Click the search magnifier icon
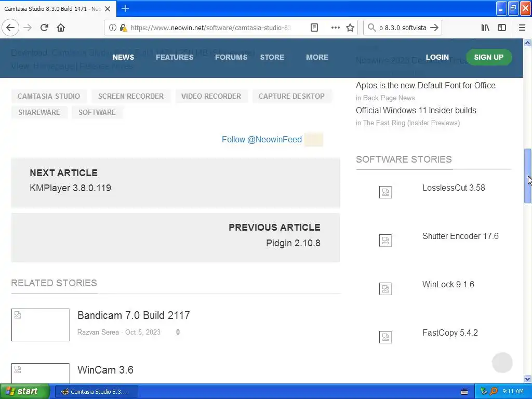Viewport: 532px width, 399px height. click(x=372, y=28)
